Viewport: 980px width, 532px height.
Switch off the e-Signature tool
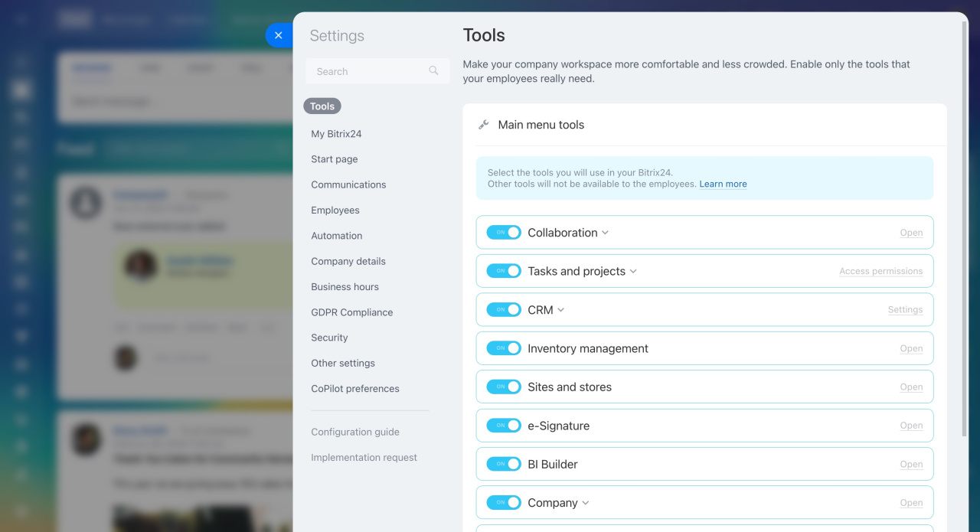tap(504, 426)
